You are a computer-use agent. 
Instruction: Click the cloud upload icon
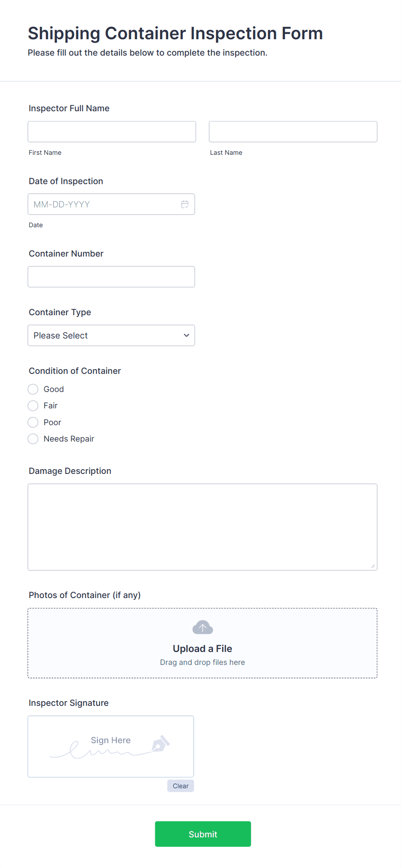(202, 628)
